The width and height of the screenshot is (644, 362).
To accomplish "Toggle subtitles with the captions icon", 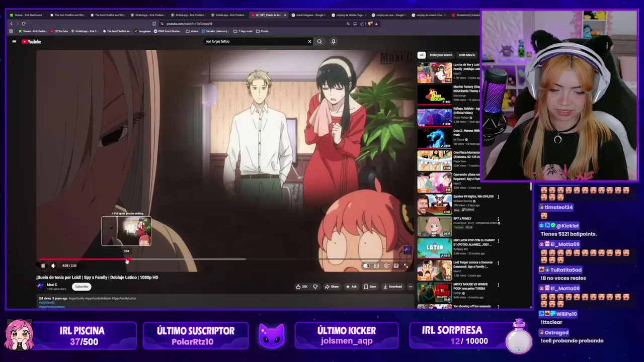I will 376,265.
